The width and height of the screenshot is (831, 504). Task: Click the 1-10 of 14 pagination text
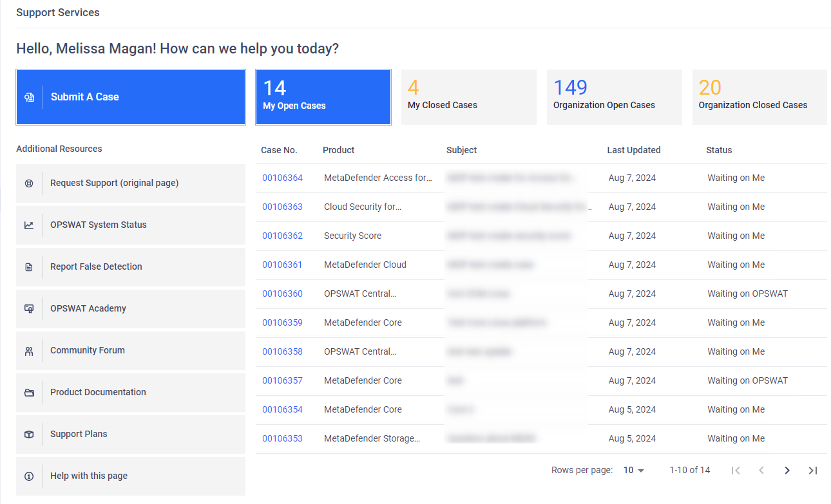coord(690,471)
